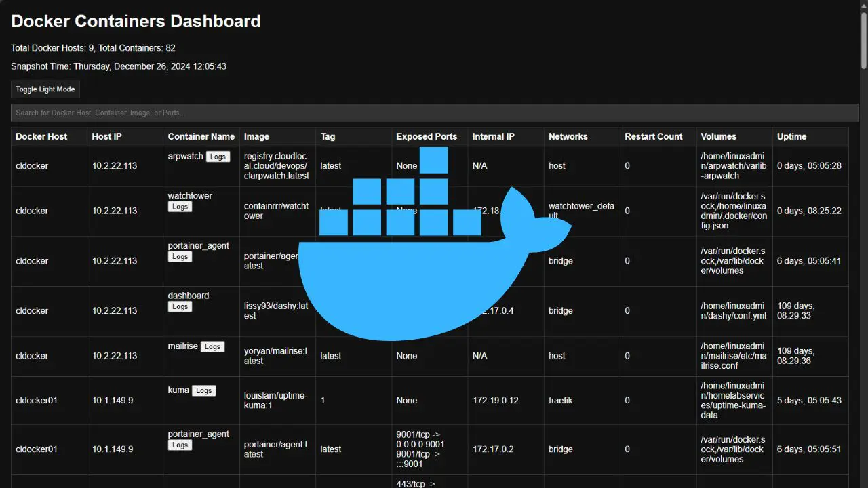Click the vertical scrollbar thumb
Image resolution: width=868 pixels, height=488 pixels.
[863, 39]
